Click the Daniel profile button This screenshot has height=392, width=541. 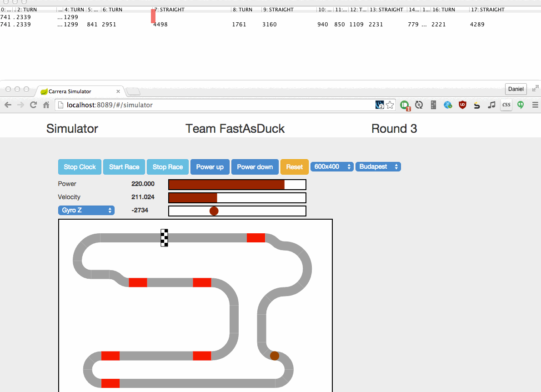[516, 89]
